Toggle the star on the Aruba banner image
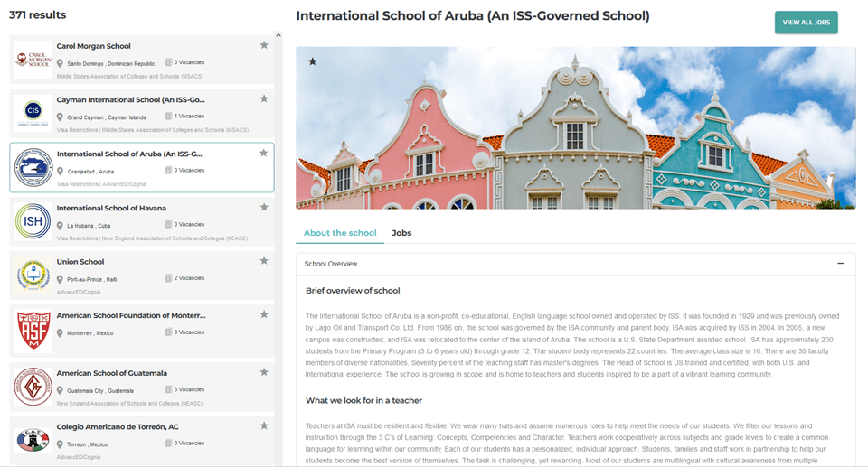The height and width of the screenshot is (467, 868). coord(313,61)
